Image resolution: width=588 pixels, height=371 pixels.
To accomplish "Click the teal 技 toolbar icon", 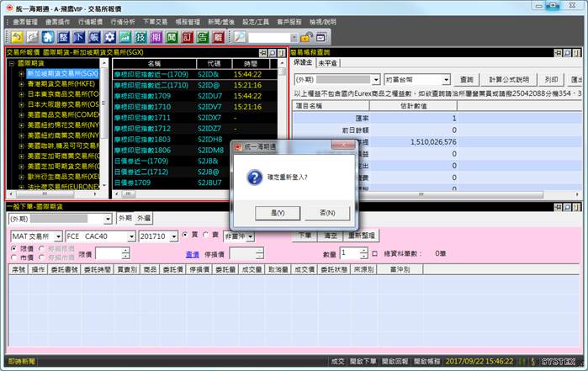I will pos(140,37).
